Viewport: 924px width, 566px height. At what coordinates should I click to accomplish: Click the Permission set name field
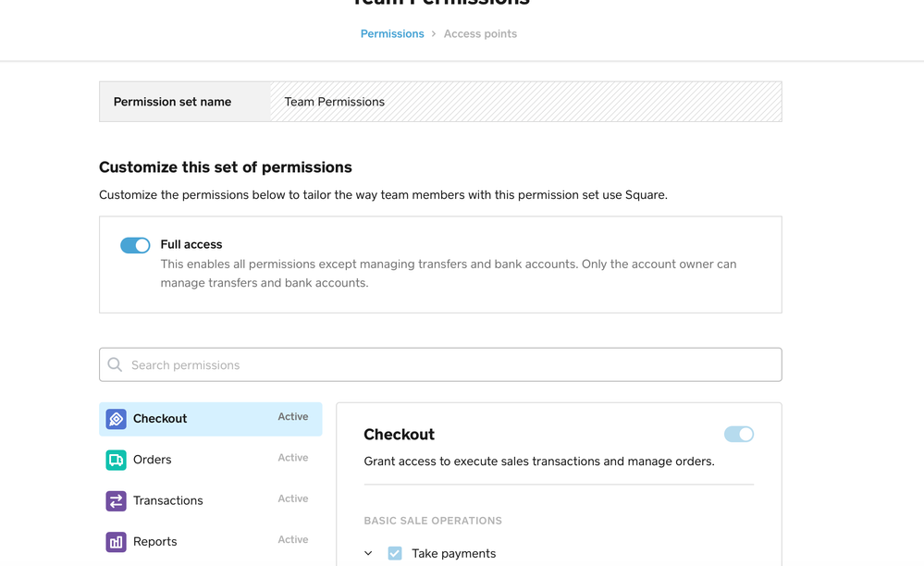525,102
